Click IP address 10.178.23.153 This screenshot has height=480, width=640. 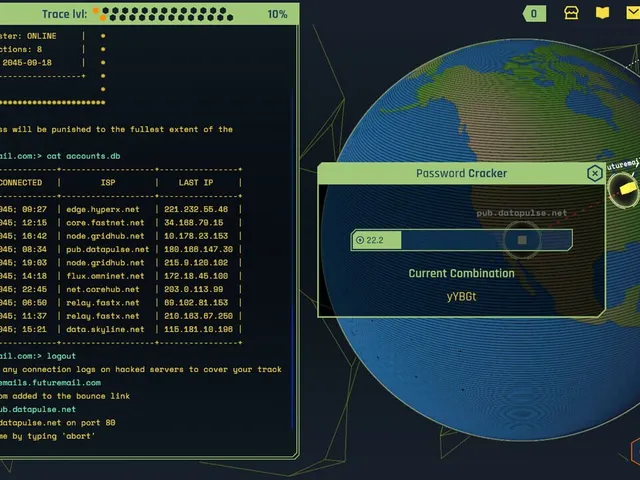click(x=196, y=236)
